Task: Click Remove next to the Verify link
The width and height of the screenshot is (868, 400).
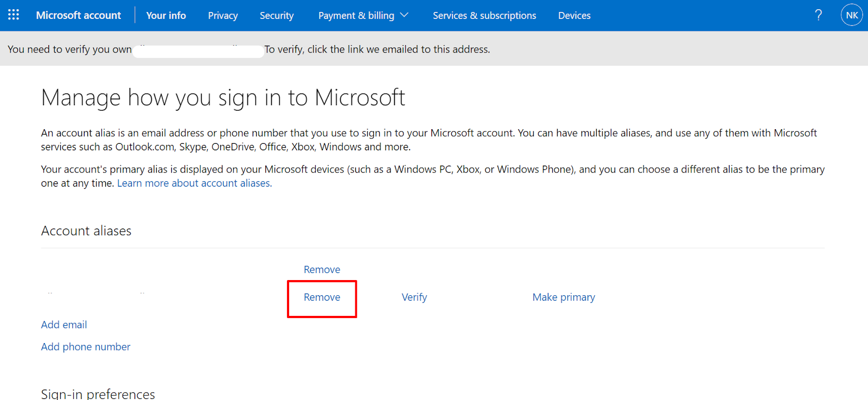Action: [322, 297]
